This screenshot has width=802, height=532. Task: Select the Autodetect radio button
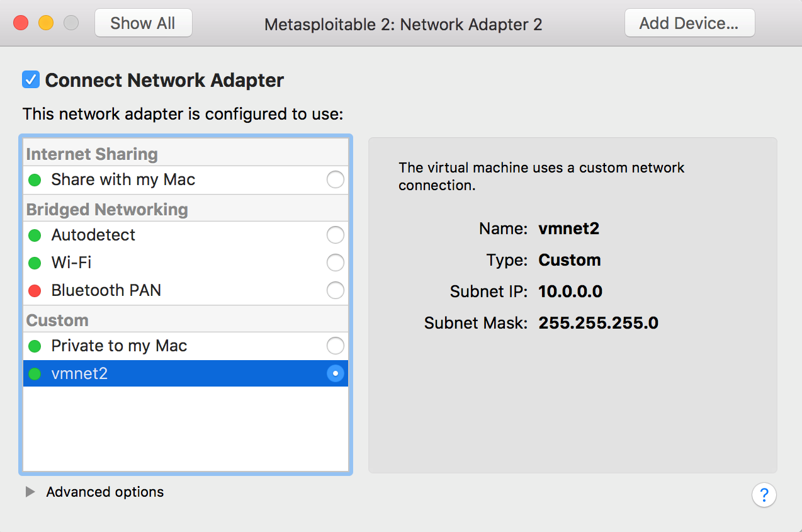(x=336, y=235)
